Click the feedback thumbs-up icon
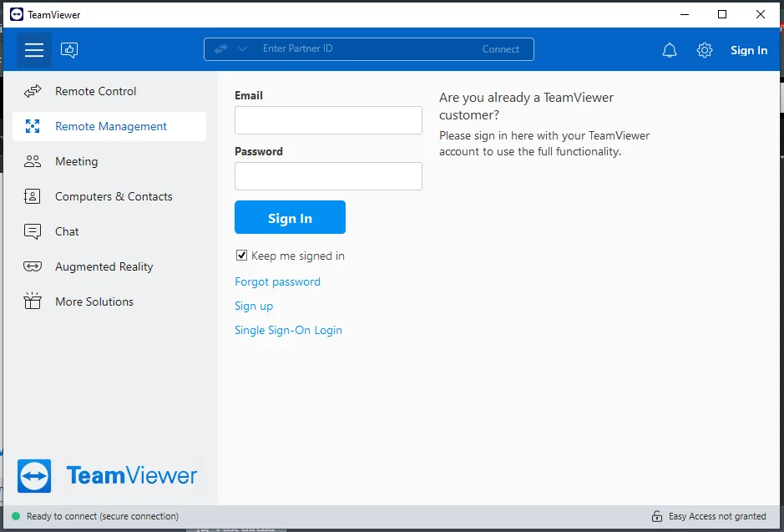Image resolution: width=784 pixels, height=532 pixels. coord(69,50)
